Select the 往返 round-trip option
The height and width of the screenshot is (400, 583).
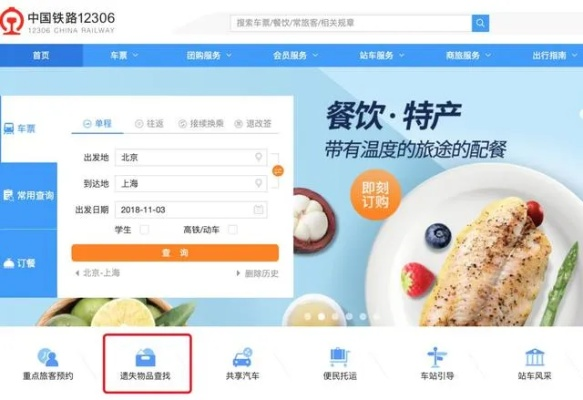pyautogui.click(x=149, y=124)
